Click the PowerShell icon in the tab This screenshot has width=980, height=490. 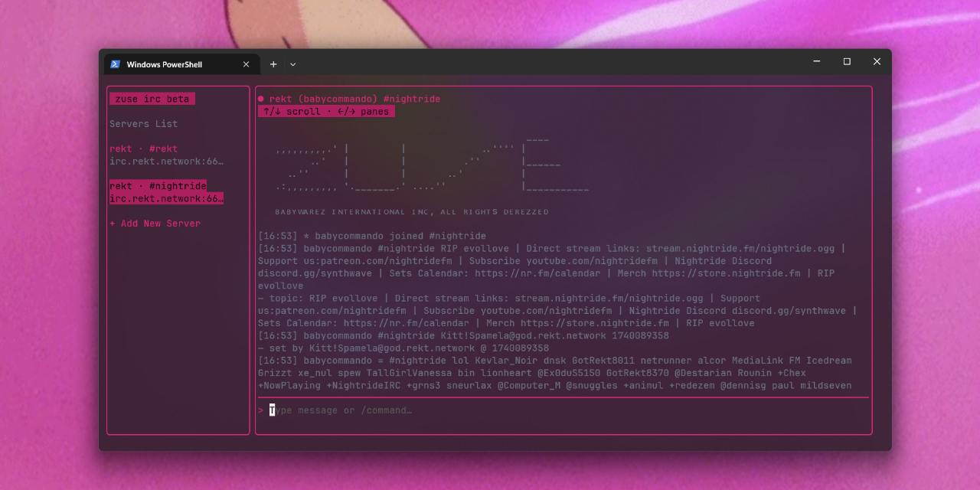click(x=115, y=64)
